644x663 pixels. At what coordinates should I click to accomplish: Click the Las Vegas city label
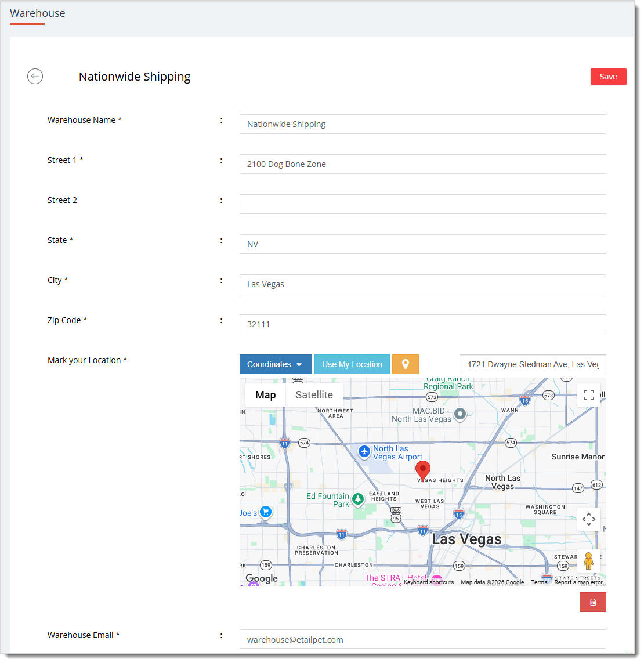click(466, 539)
